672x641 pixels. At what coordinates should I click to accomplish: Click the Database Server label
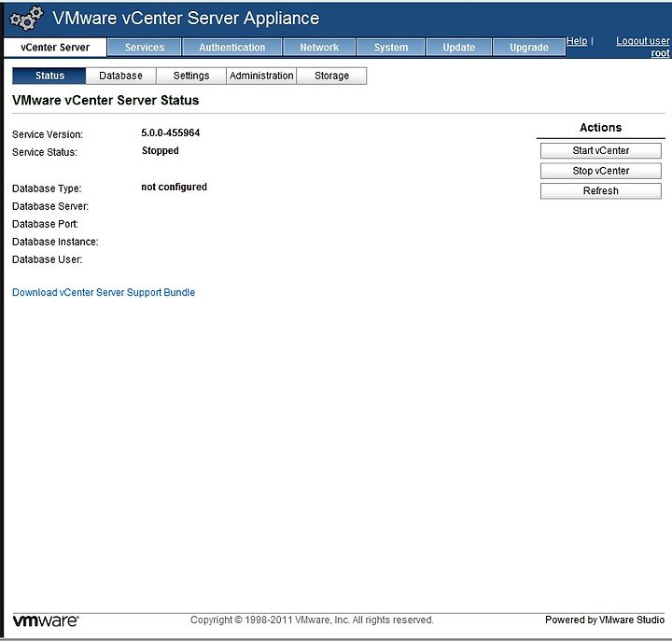50,206
